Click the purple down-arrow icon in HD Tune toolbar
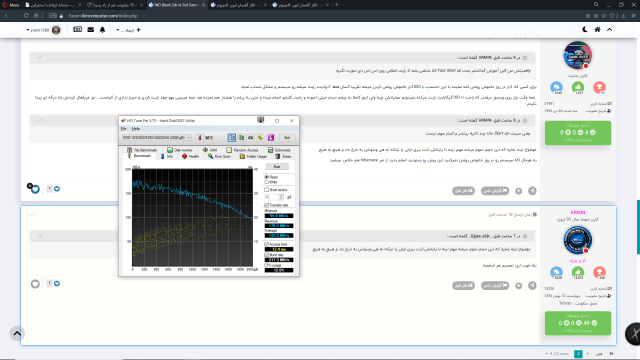This screenshot has height=360, width=640. (271, 138)
